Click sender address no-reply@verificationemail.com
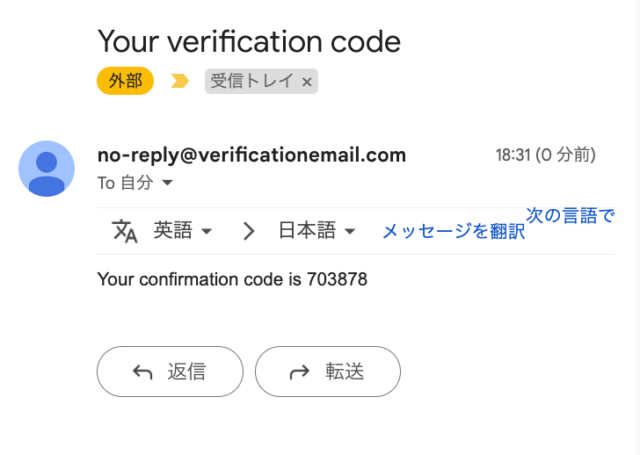The image size is (640, 455). pyautogui.click(x=251, y=155)
